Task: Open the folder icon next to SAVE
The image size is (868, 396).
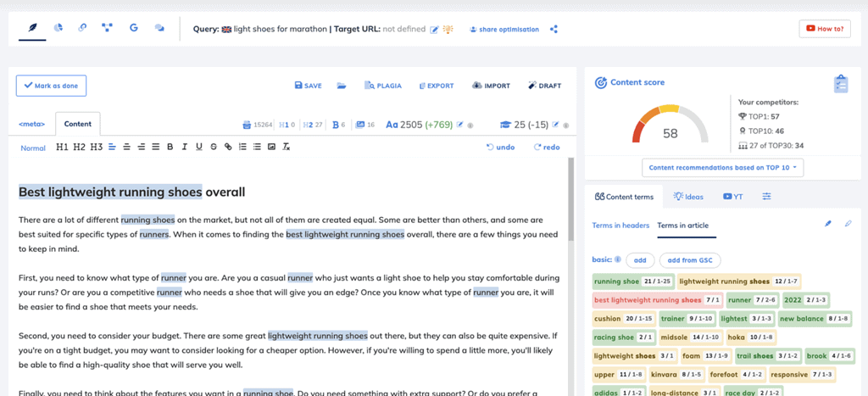Action: 342,86
